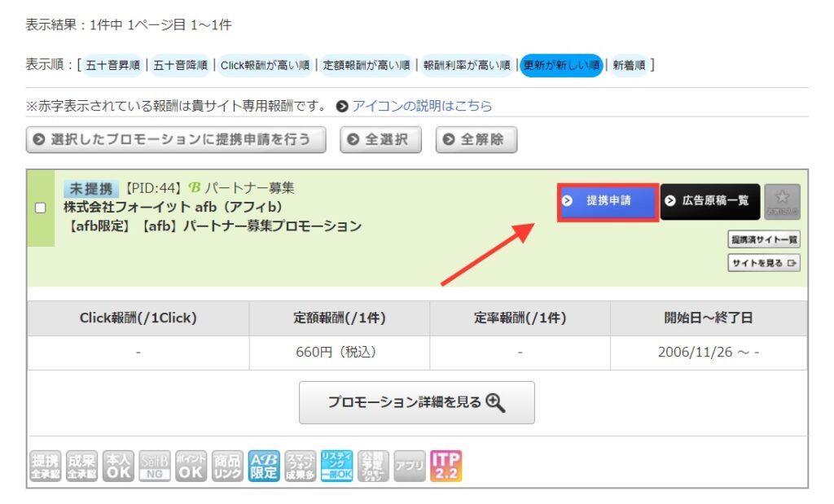
Task: Sort by 五十音昇順
Action: [113, 65]
